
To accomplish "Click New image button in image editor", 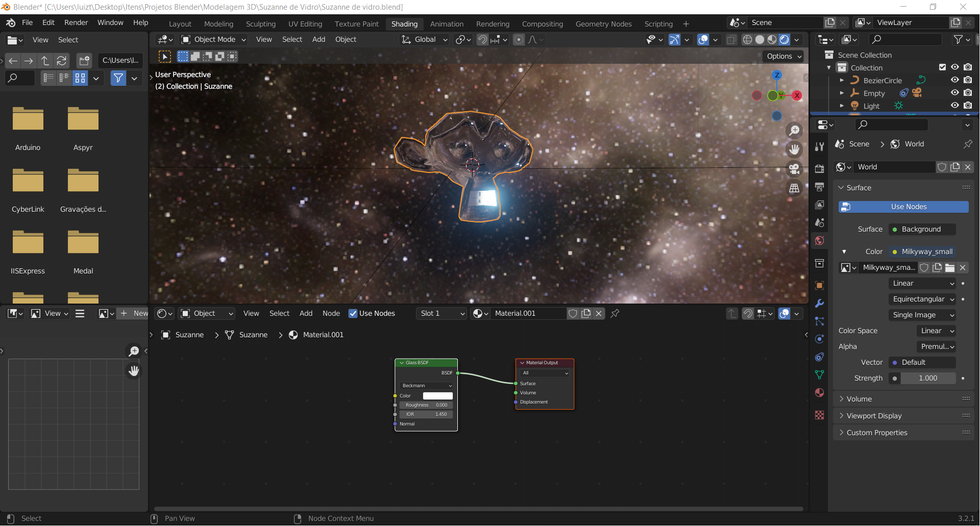I will click(134, 314).
